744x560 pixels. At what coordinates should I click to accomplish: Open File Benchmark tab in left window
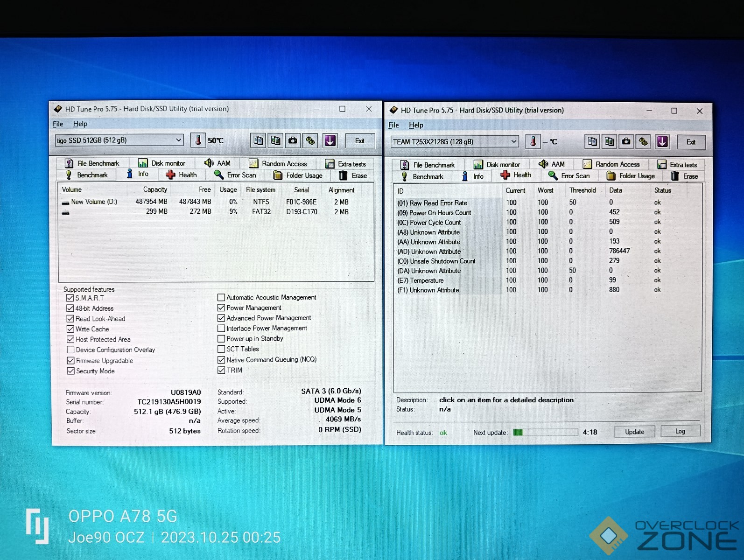click(x=92, y=163)
